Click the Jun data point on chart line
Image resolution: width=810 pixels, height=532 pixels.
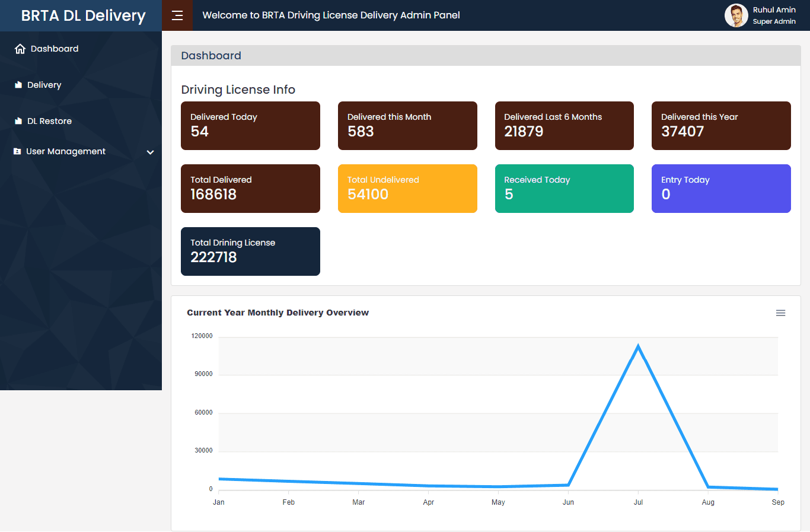coord(568,485)
